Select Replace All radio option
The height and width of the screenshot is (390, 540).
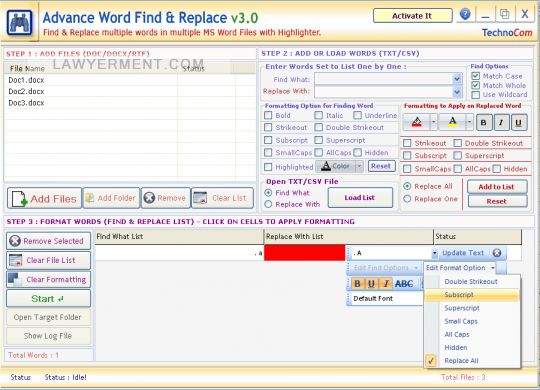coord(407,186)
